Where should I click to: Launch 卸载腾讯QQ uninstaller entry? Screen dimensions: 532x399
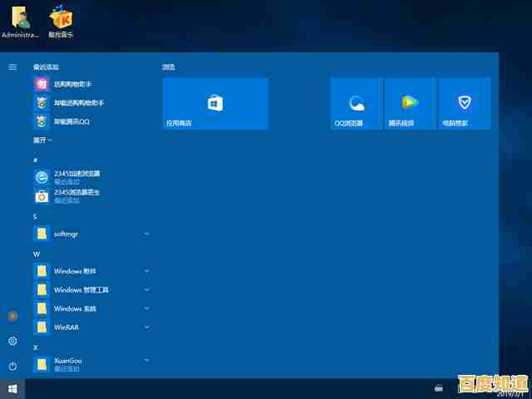(91, 121)
